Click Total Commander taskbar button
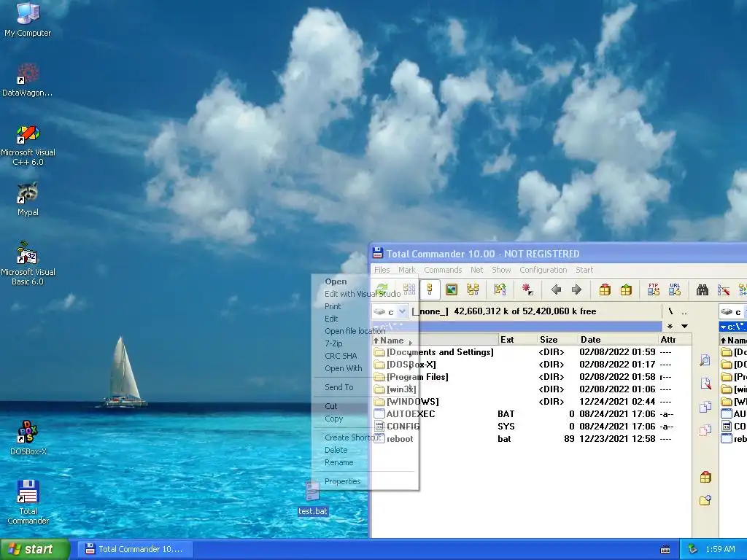Screen dimensions: 747x560 [x=135, y=549]
